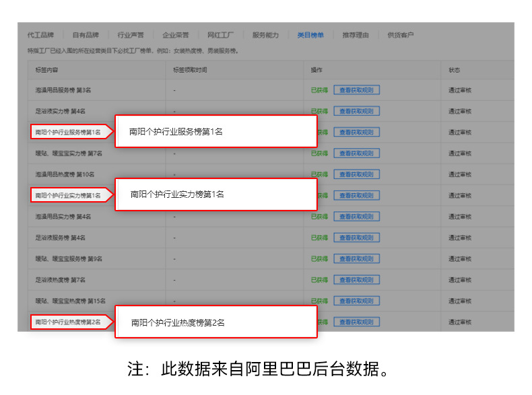The image size is (532, 395).
Task: Click 通过审核 status in 南阳个护行业热度榜第2名 row
Action: point(460,322)
